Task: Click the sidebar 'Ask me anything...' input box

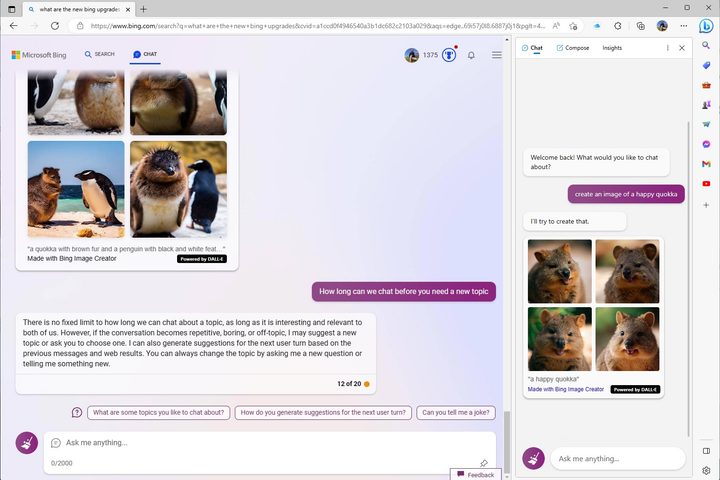Action: coord(618,458)
